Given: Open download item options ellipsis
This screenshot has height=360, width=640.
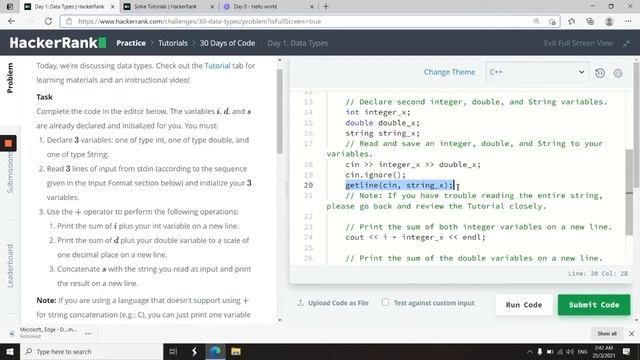Looking at the screenshot, I should [88, 333].
